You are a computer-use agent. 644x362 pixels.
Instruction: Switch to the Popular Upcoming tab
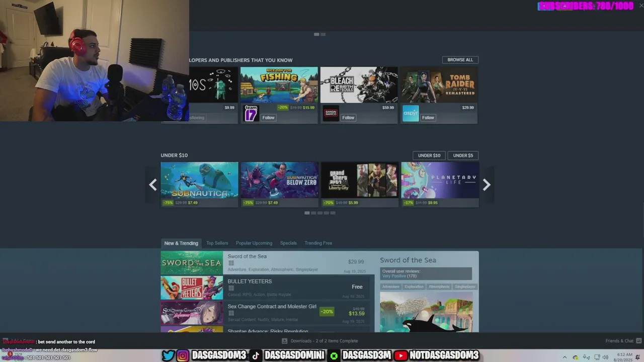(x=254, y=243)
